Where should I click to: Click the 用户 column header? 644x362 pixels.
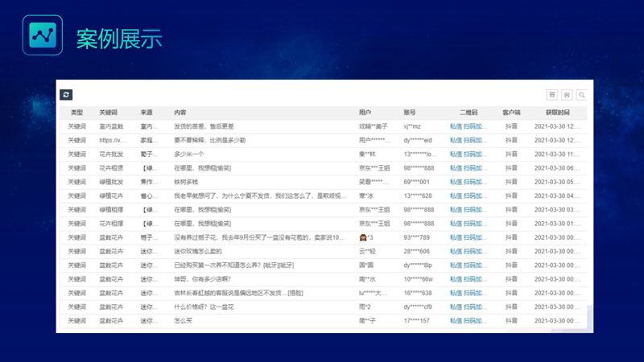[365, 113]
